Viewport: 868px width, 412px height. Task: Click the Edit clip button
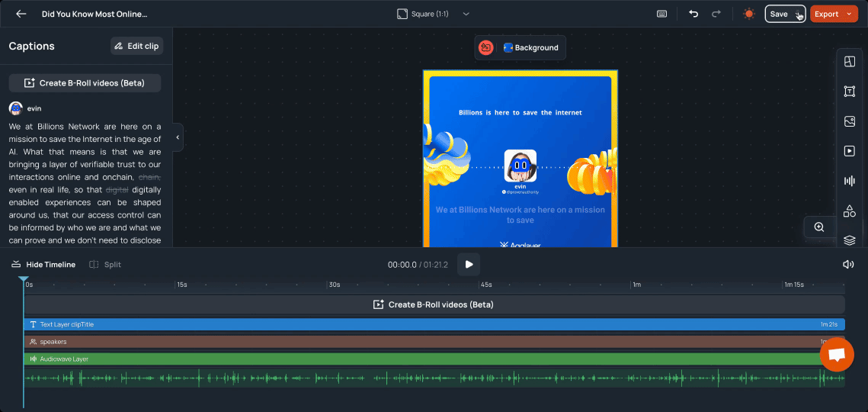tap(136, 46)
